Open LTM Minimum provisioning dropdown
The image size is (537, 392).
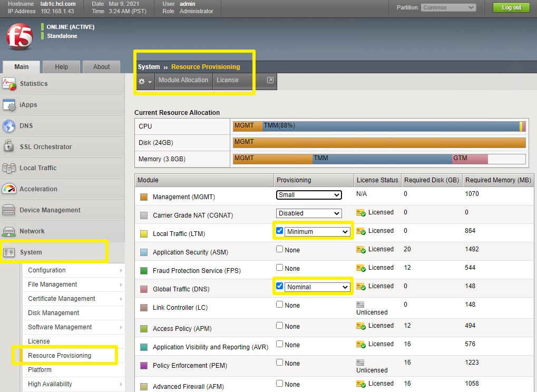317,232
